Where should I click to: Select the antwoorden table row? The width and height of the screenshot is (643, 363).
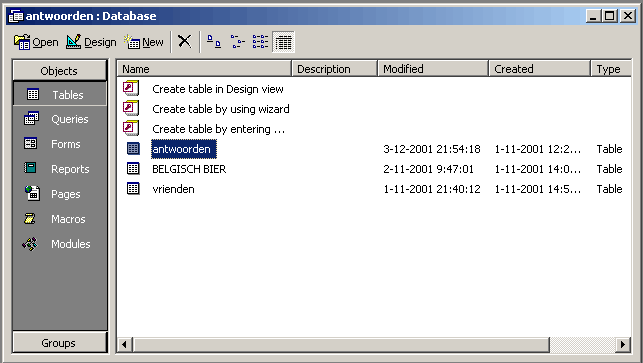tap(184, 149)
